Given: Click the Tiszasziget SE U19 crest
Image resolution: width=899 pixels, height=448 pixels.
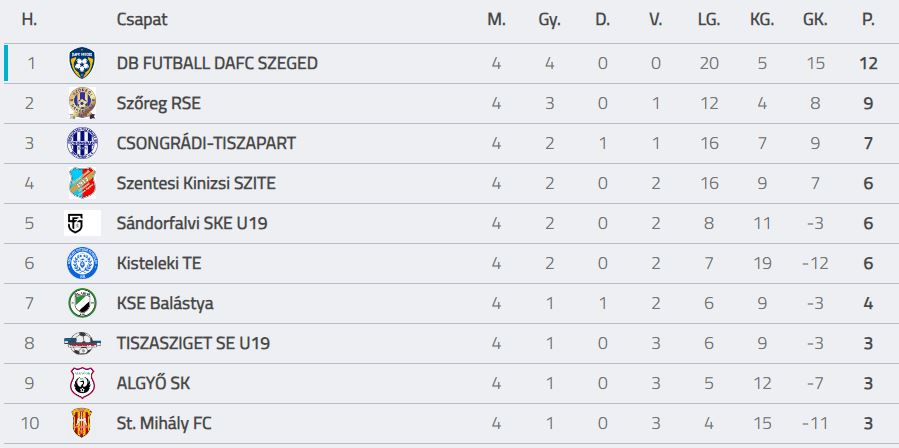Looking at the screenshot, I should [x=82, y=343].
